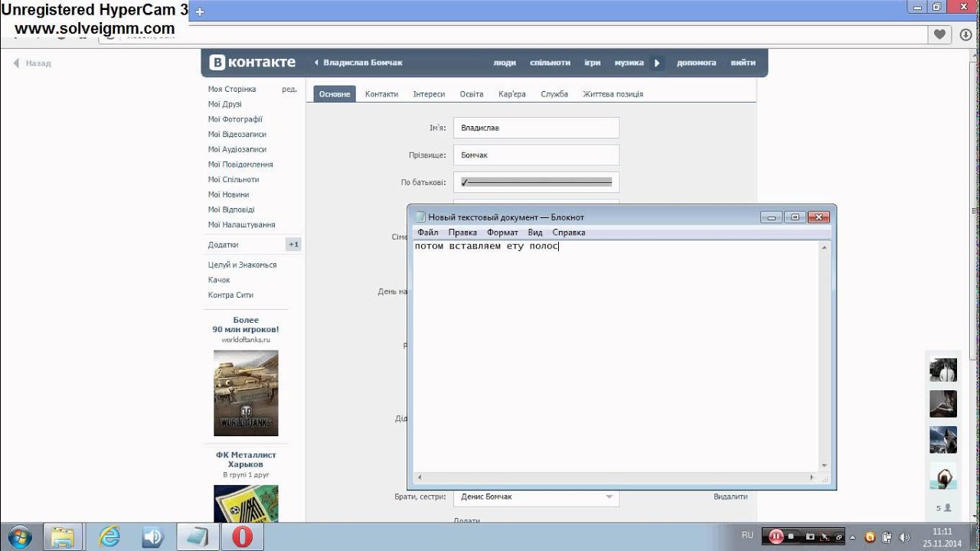Screen dimensions: 980x551
Task: Click the orange tray icon
Action: pyautogui.click(x=871, y=536)
